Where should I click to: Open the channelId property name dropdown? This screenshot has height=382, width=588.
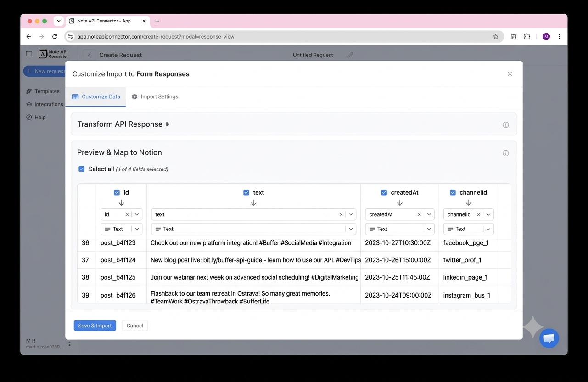[x=488, y=214]
